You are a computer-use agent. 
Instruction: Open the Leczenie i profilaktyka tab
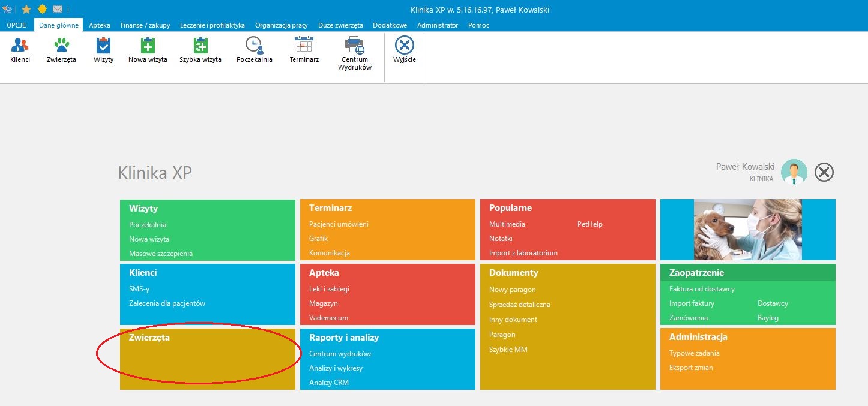[212, 25]
